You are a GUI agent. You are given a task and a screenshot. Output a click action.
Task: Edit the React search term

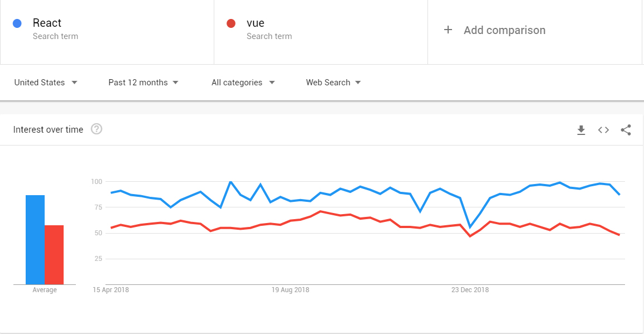[47, 23]
